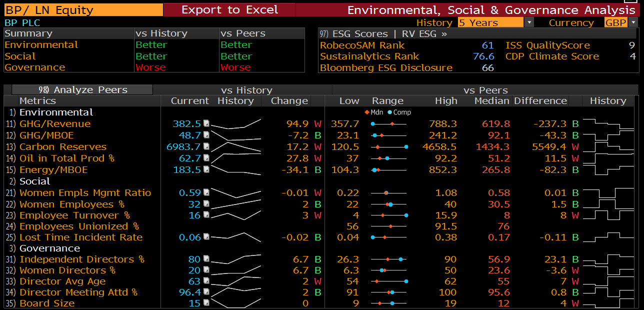Click document icon beside Energy/MBOE current value
The height and width of the screenshot is (310, 644).
pyautogui.click(x=206, y=170)
